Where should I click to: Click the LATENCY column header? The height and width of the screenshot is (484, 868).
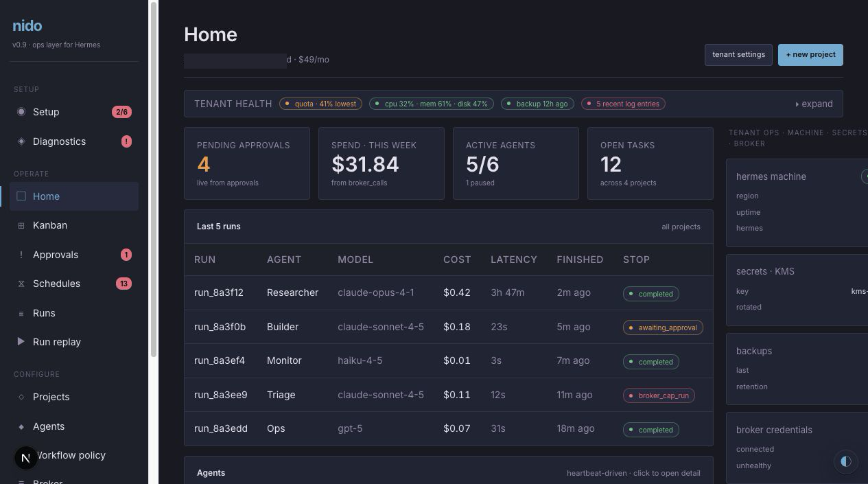tap(514, 260)
